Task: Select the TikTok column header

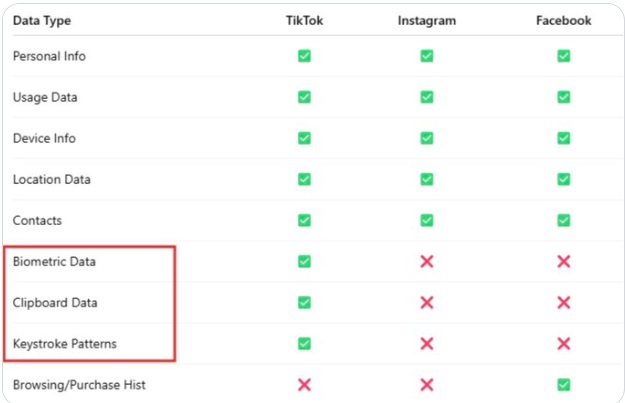Action: tap(305, 20)
